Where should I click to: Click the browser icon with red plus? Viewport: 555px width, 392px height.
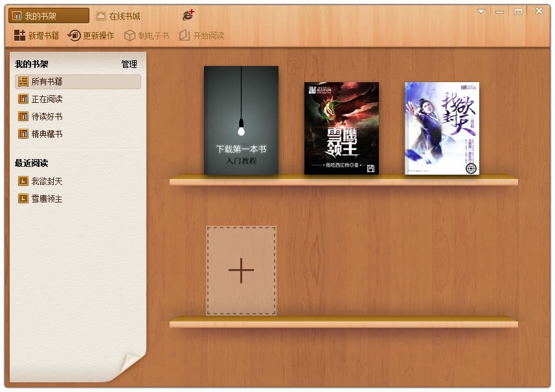pyautogui.click(x=188, y=15)
